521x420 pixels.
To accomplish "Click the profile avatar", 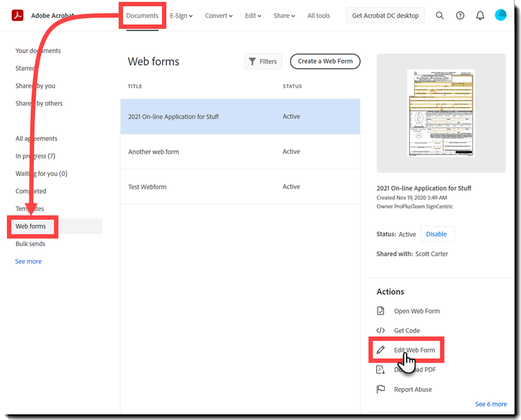I will click(x=500, y=14).
